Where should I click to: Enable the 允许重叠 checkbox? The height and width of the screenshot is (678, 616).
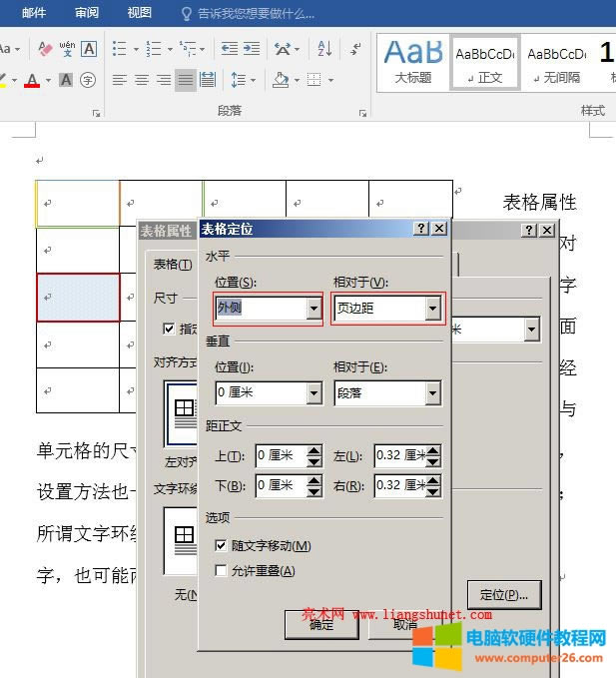221,571
